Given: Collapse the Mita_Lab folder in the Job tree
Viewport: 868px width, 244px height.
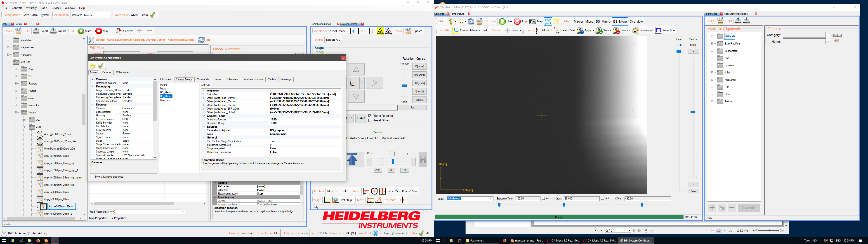Looking at the screenshot, I should (x=8, y=62).
